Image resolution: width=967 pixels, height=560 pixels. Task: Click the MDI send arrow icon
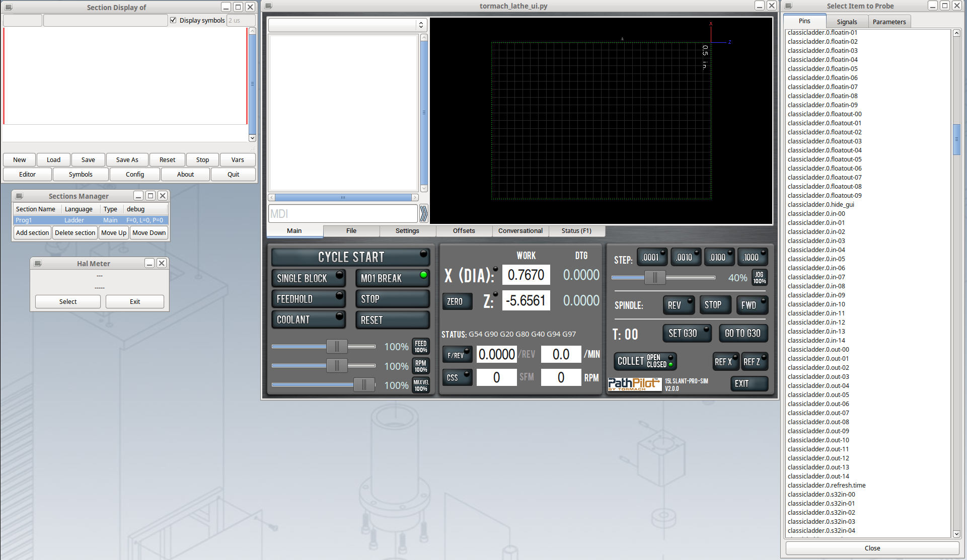pos(423,213)
